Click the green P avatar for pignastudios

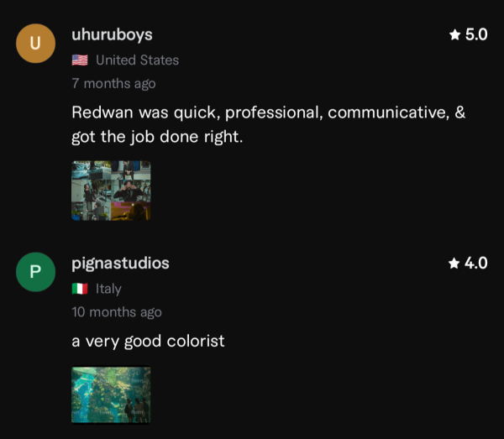(x=35, y=272)
